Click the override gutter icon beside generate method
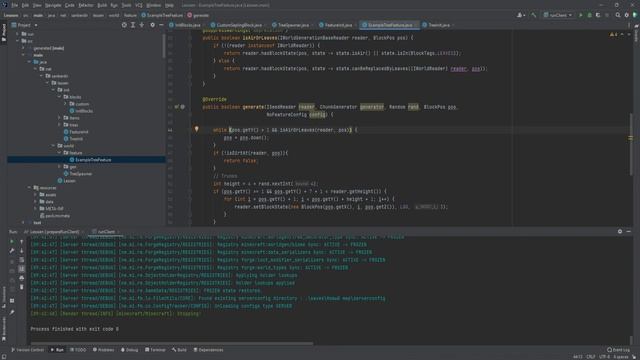 pos(177,107)
